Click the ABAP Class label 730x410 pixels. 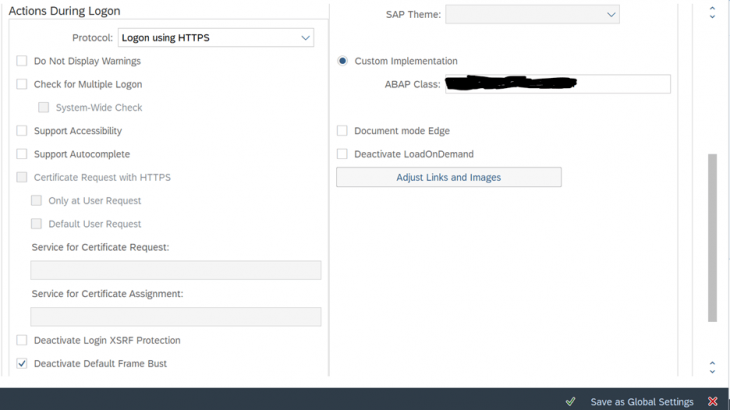(x=412, y=84)
